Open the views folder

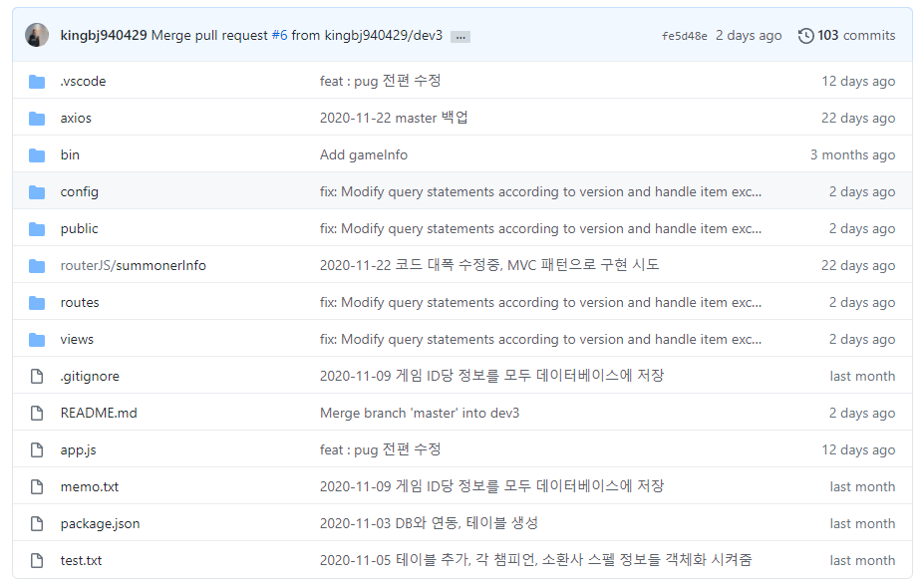click(77, 340)
